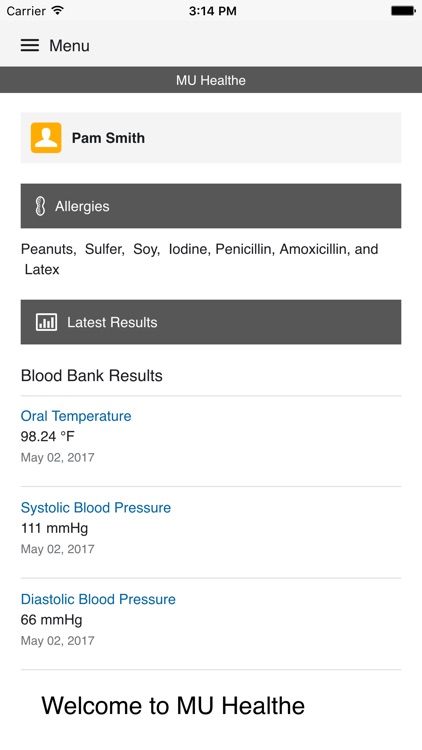
Task: Tap the 111 mmHg systolic value
Action: 54,528
